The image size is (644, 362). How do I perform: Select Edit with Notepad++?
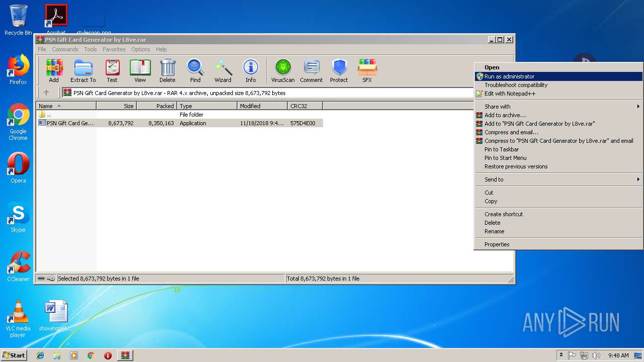point(558,94)
